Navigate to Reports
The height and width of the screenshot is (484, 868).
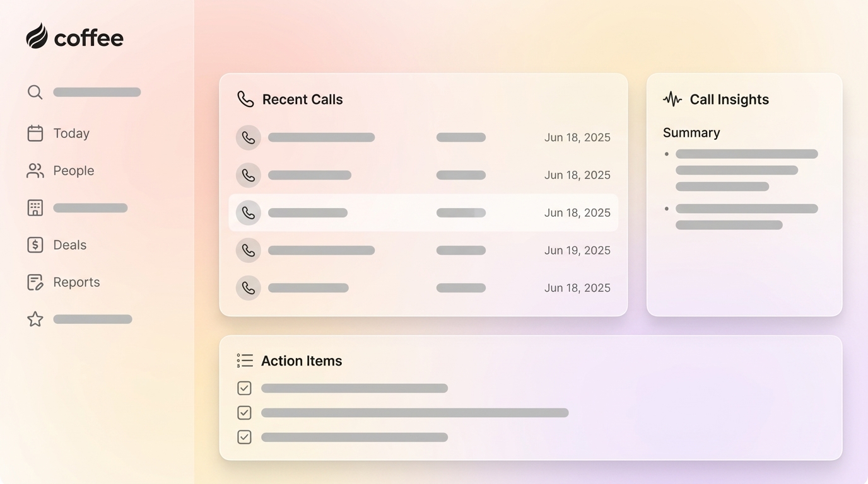tap(76, 282)
